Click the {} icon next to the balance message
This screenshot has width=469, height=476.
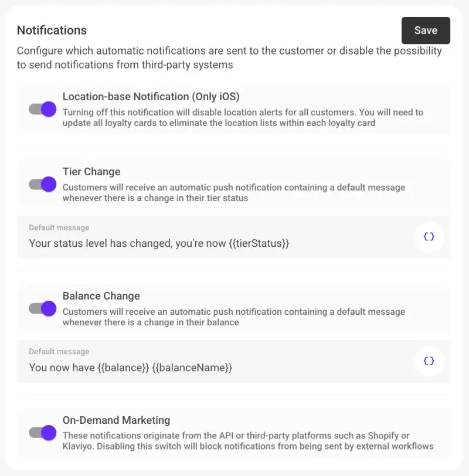[429, 361]
